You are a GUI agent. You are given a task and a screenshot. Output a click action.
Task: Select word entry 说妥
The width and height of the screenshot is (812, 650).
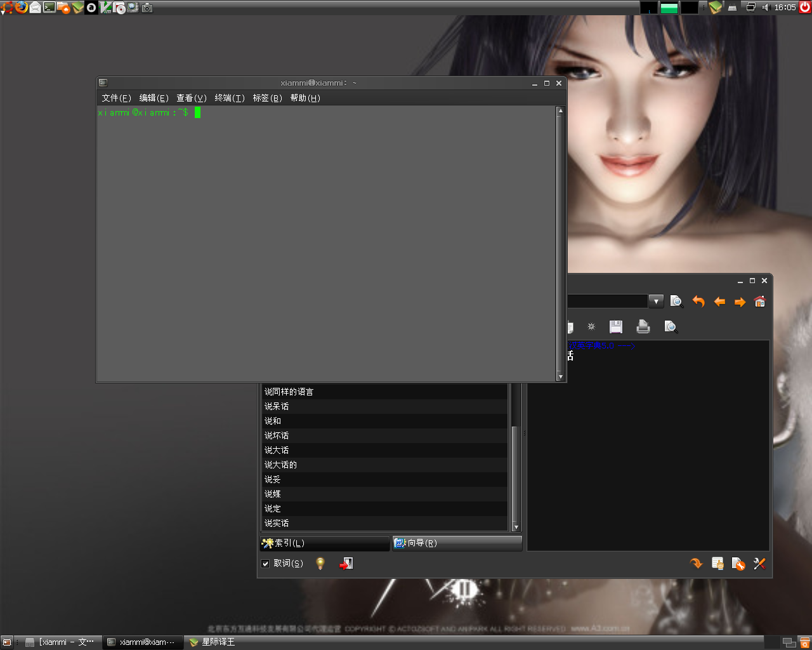[384, 479]
